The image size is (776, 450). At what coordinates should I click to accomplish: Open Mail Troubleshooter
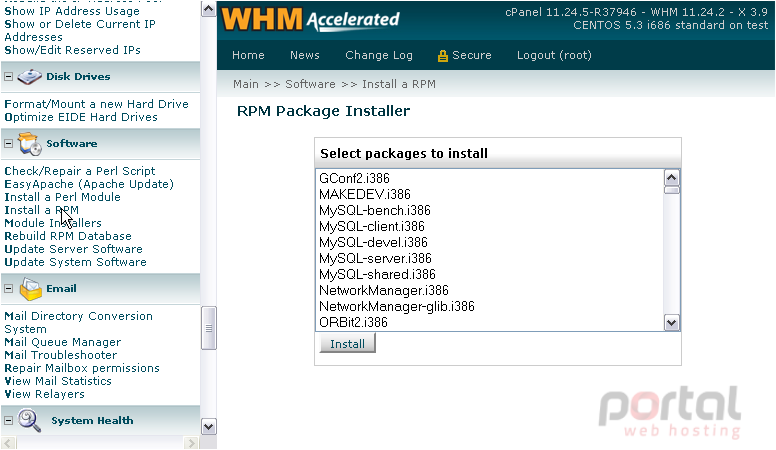click(60, 355)
